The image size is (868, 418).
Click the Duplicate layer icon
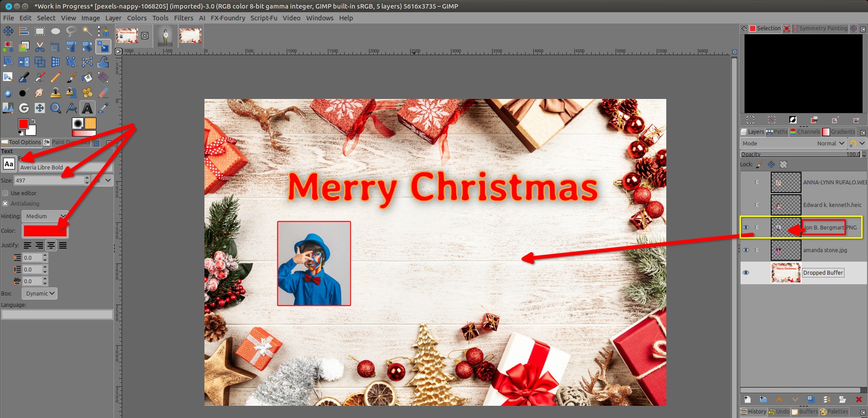[x=811, y=399]
